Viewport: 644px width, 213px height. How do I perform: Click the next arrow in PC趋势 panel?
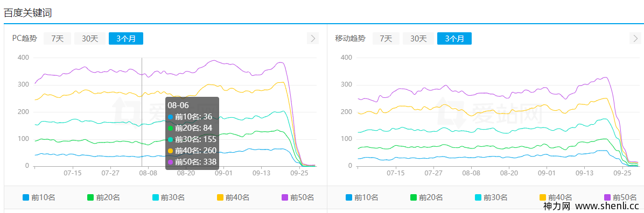(x=313, y=39)
